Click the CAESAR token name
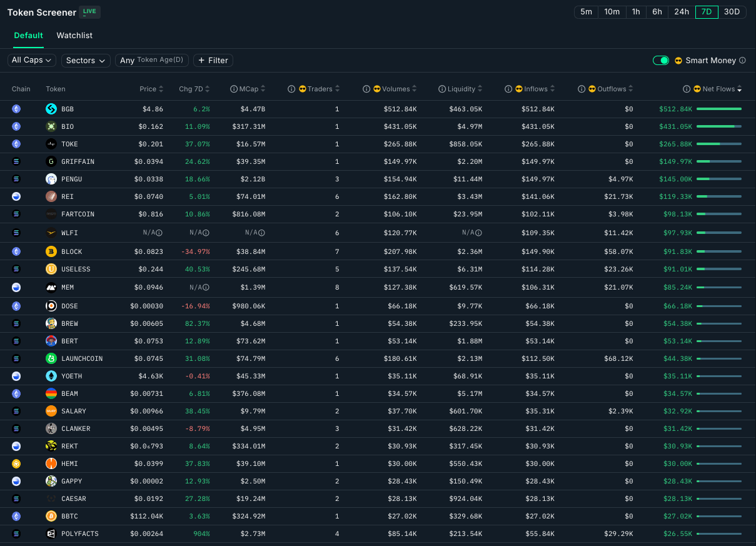 pyautogui.click(x=74, y=498)
